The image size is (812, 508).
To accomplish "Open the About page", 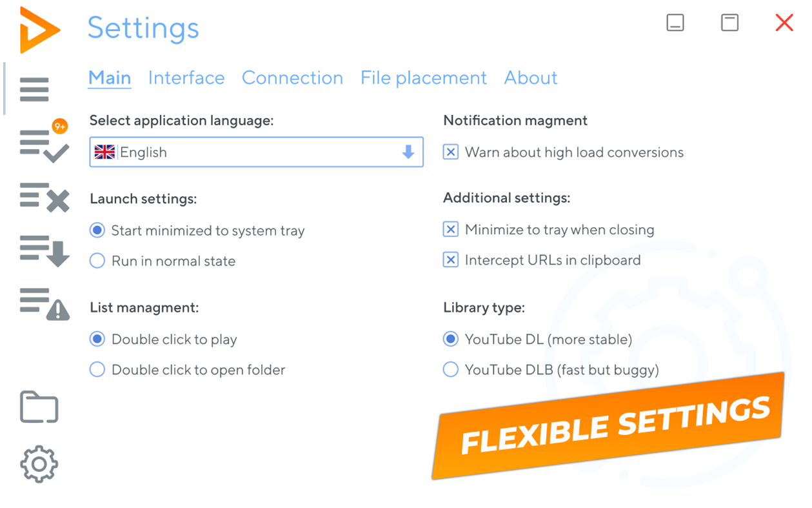I will [530, 77].
